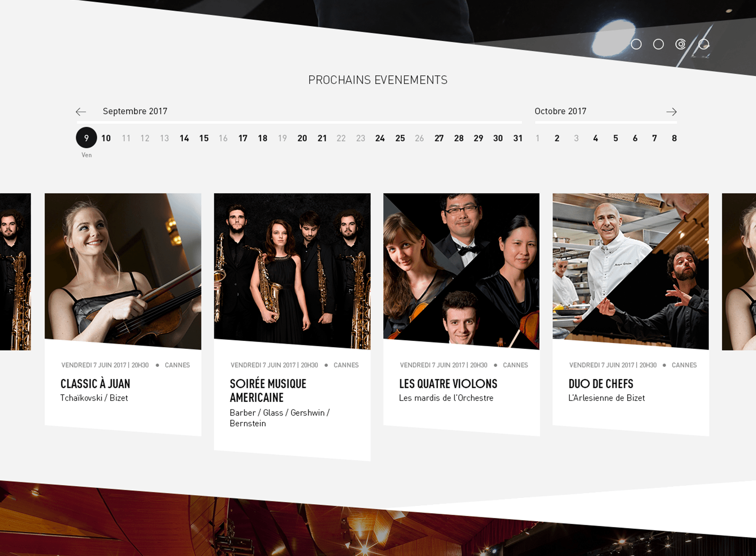Jump to the Octobre 2017 month label

coord(560,111)
